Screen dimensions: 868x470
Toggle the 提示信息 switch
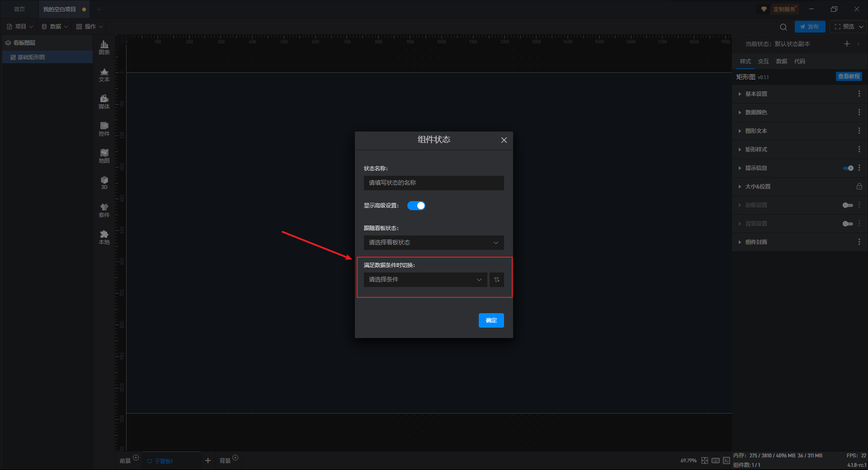848,168
